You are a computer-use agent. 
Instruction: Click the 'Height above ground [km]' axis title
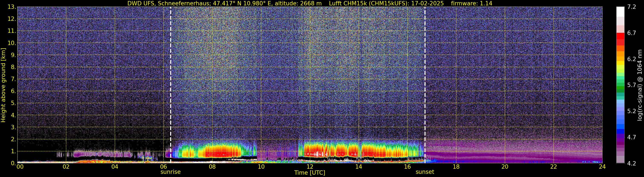tap(3, 85)
